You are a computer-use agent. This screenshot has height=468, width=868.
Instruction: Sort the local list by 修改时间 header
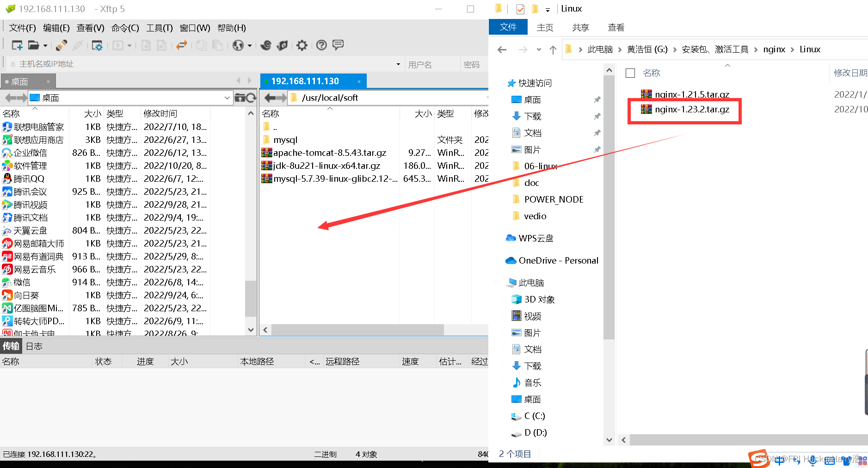click(175, 113)
